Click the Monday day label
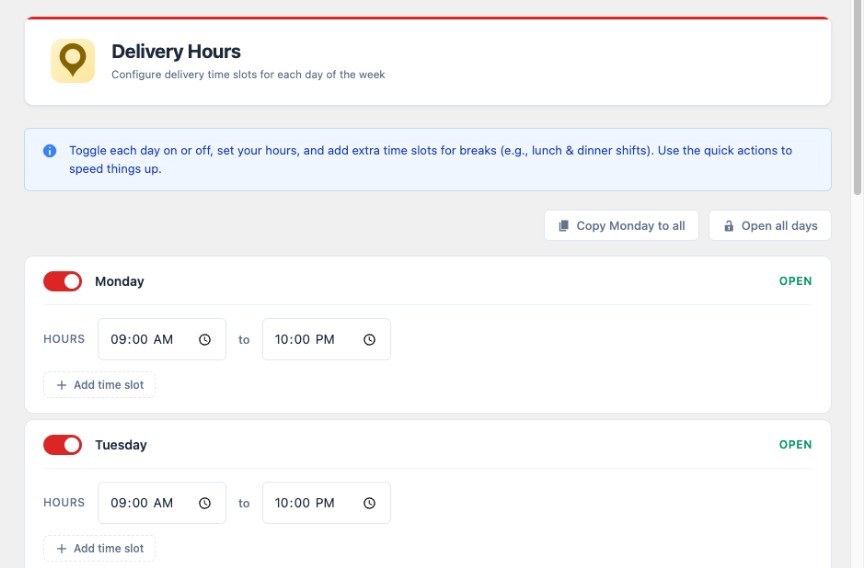This screenshot has height=568, width=864. pyautogui.click(x=119, y=282)
